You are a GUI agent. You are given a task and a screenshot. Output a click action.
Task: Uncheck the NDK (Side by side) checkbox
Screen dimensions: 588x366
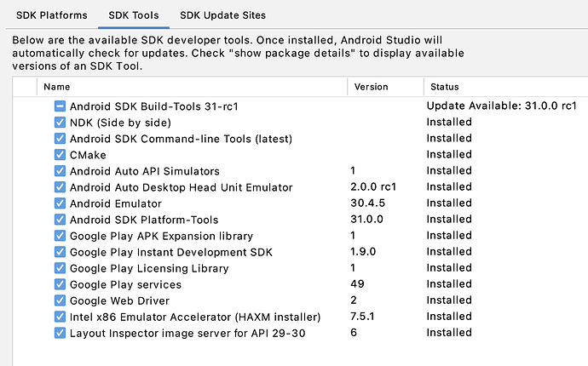point(60,123)
